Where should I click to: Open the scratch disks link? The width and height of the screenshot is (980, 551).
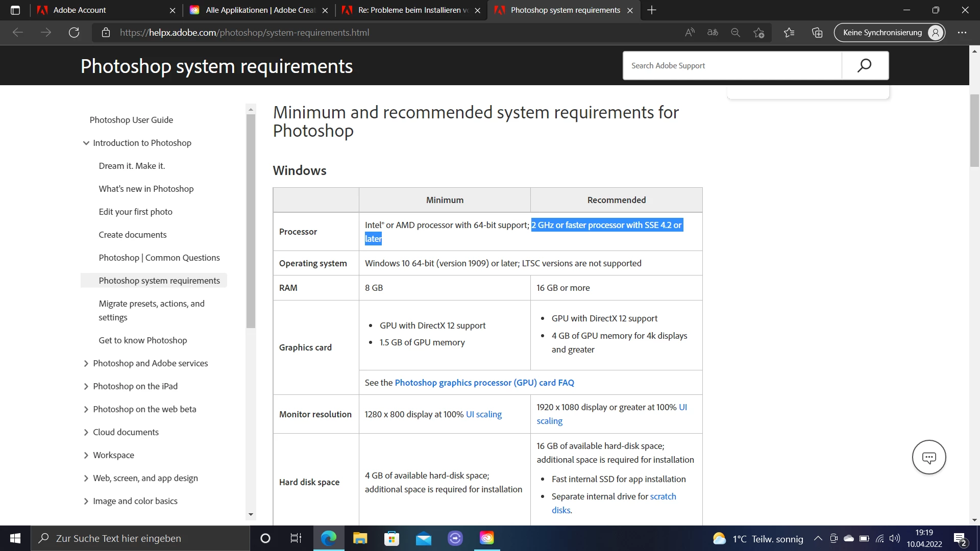(663, 496)
